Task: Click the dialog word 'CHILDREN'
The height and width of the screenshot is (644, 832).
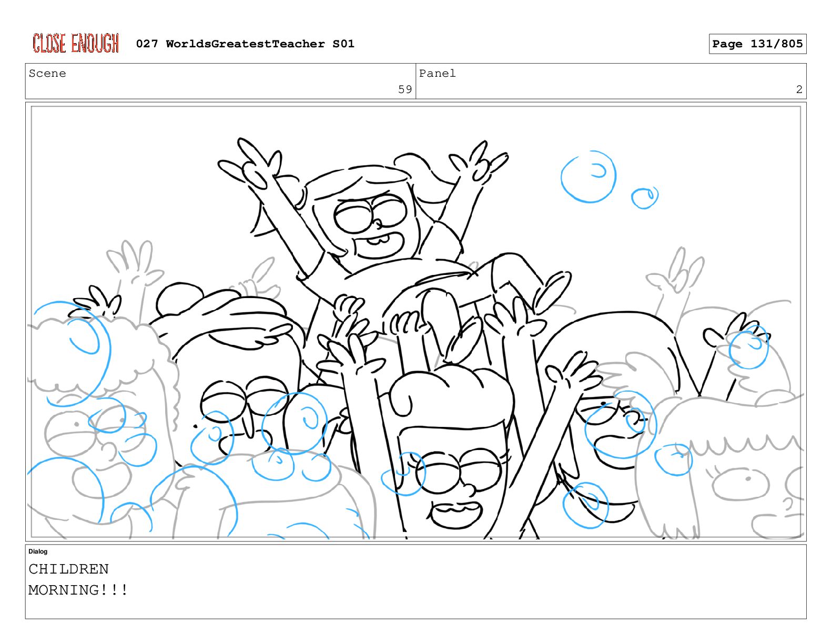Action: click(68, 569)
